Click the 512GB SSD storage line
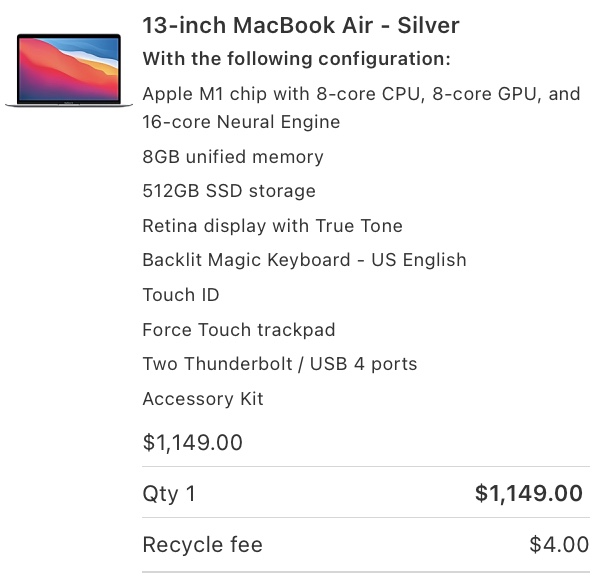 point(229,191)
